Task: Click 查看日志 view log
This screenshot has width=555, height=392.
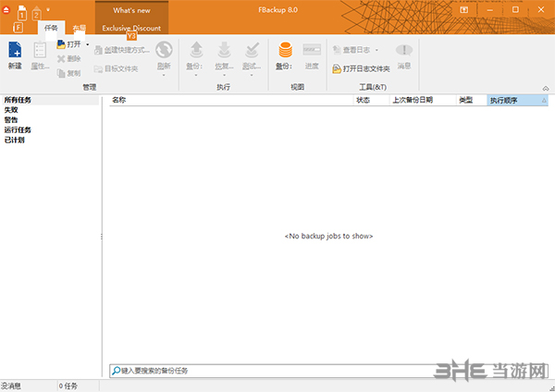Action: (x=351, y=50)
